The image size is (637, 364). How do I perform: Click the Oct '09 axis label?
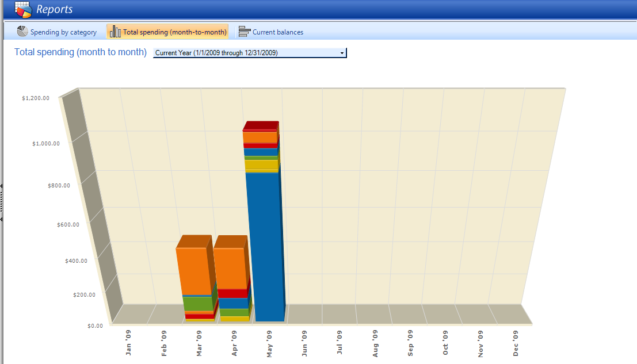pos(445,343)
